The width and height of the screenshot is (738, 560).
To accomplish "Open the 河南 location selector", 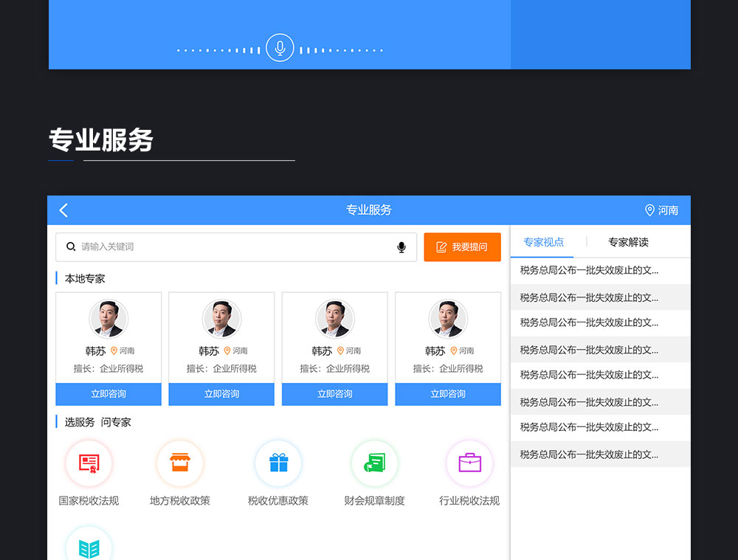I will 661,210.
